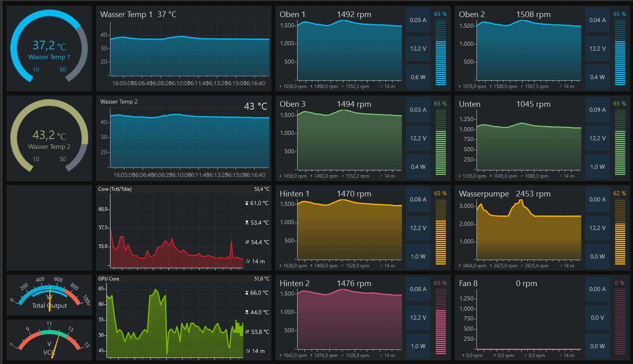The width and height of the screenshot is (633, 364).
Task: Select the 'Hinten 1' fan title
Action: 294,194
